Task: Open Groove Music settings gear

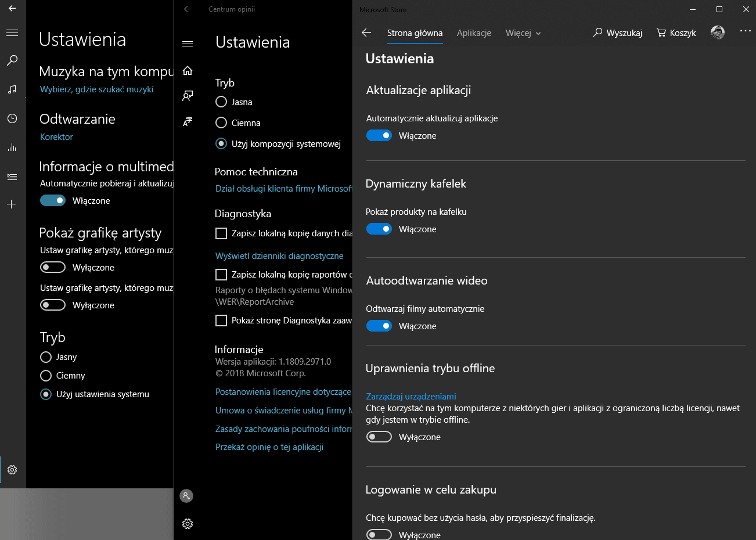Action: (x=12, y=470)
